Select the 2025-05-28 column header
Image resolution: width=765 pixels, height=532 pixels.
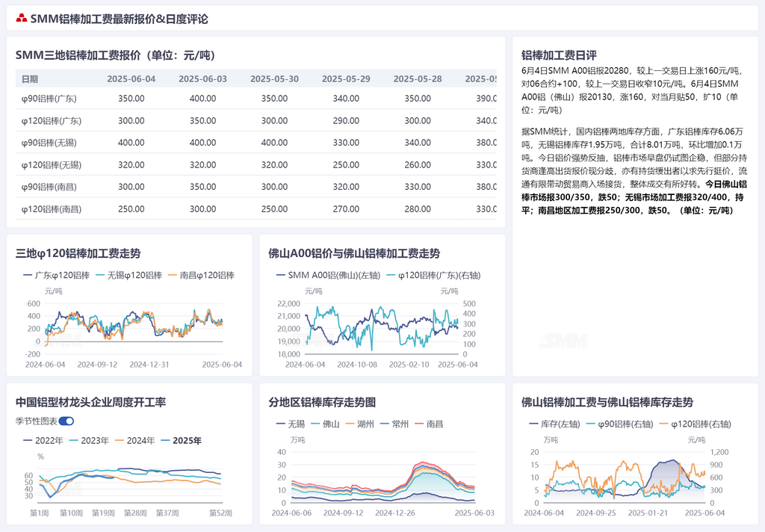418,79
